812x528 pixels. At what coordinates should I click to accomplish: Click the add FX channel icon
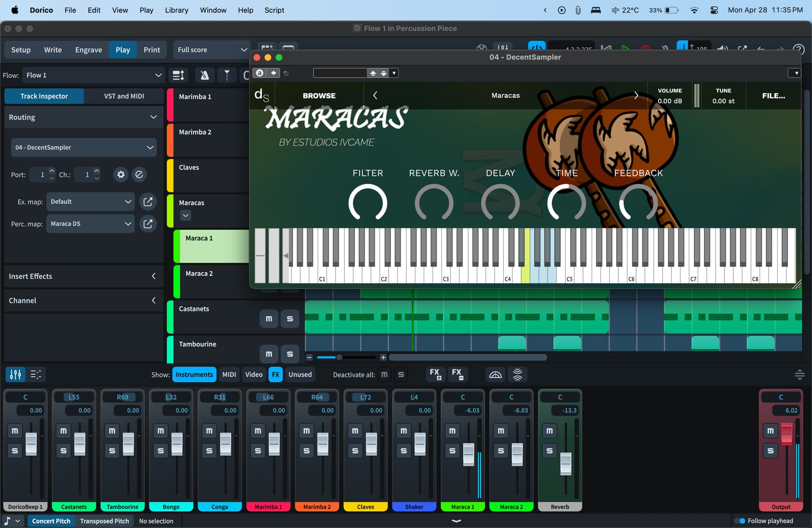point(435,374)
